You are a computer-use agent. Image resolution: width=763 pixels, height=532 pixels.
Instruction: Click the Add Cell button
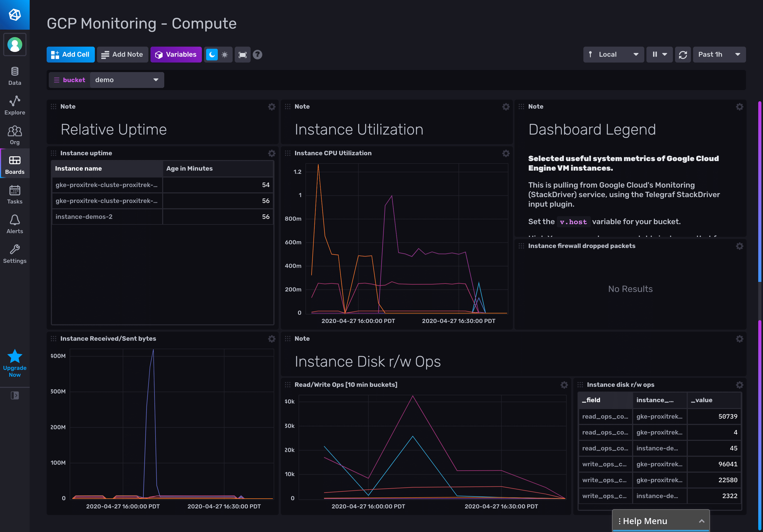pyautogui.click(x=70, y=55)
